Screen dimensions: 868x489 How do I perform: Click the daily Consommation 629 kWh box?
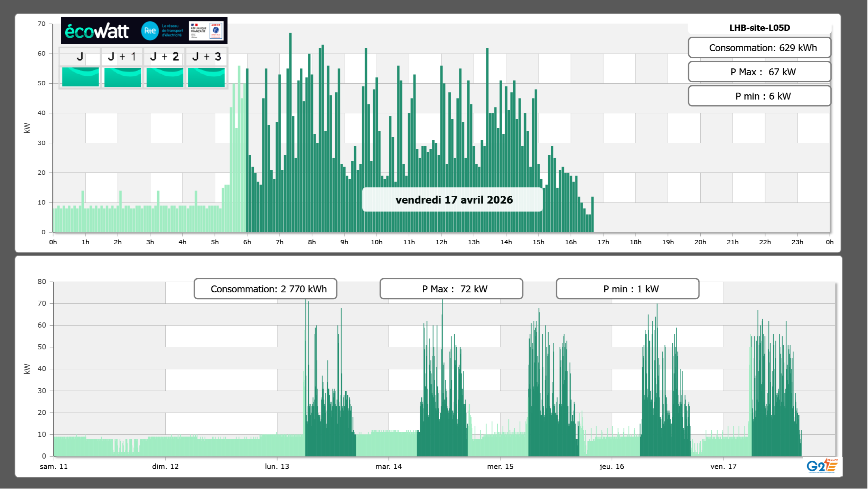tap(759, 48)
